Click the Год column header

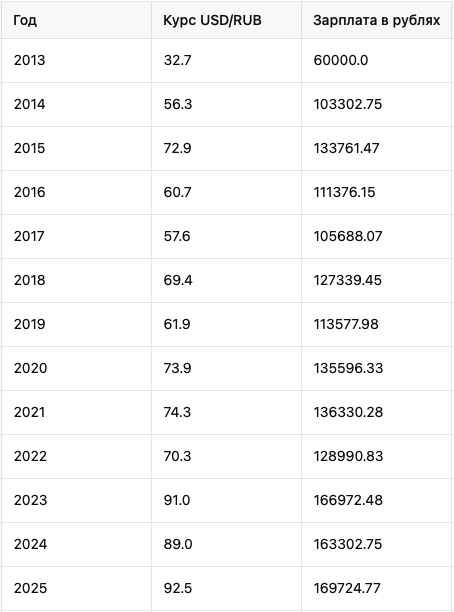[x=76, y=20]
